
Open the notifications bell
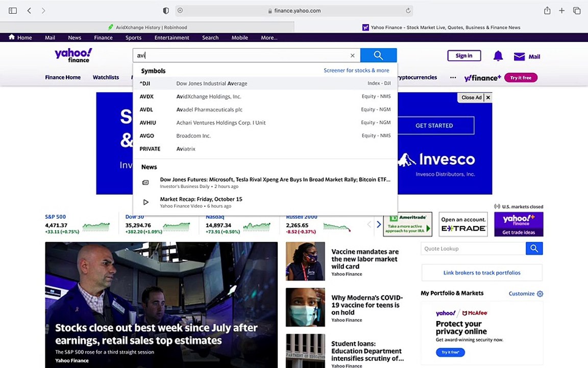coord(498,56)
